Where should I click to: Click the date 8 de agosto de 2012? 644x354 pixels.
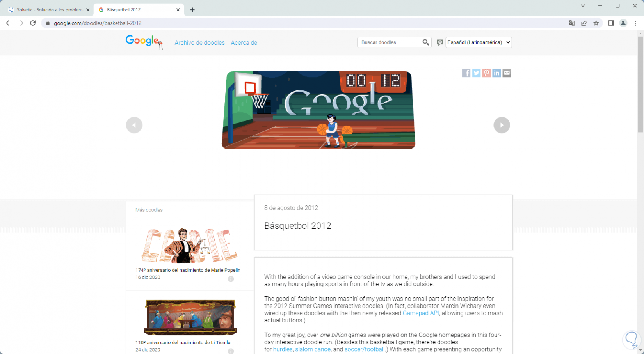(x=291, y=208)
